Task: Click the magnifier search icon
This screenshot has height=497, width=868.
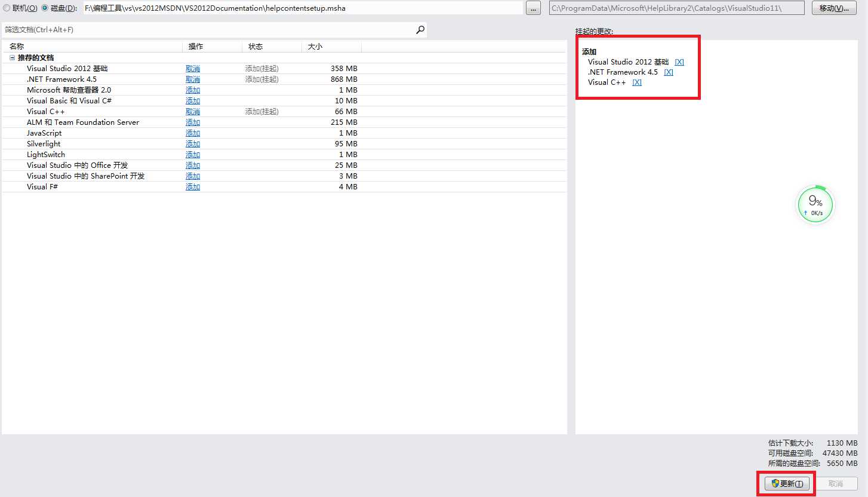Action: coord(420,29)
